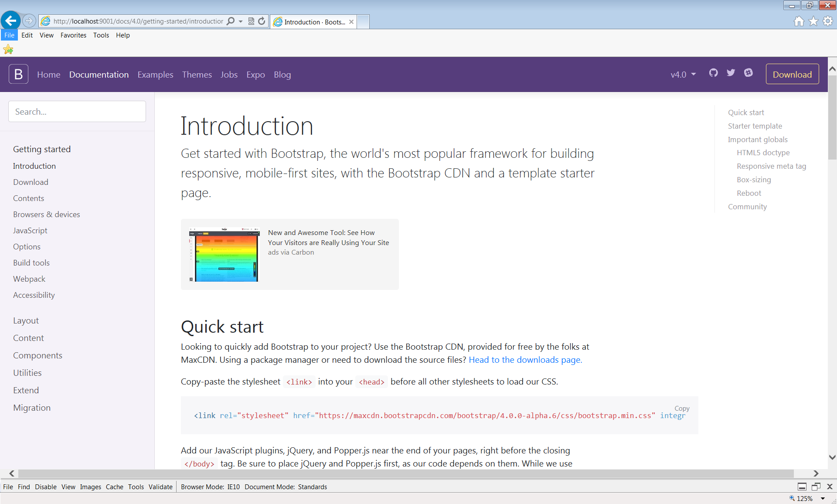
Task: Follow Head to the downloads page link
Action: tap(525, 360)
